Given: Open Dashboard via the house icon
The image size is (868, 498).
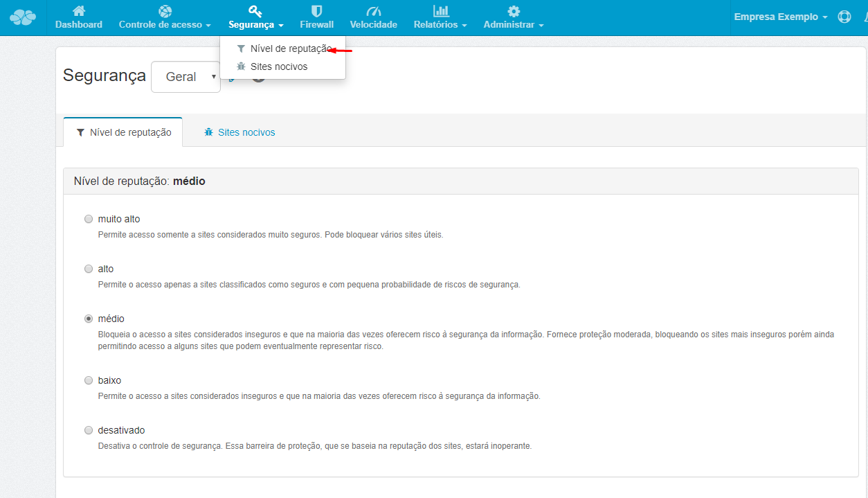Looking at the screenshot, I should [79, 11].
